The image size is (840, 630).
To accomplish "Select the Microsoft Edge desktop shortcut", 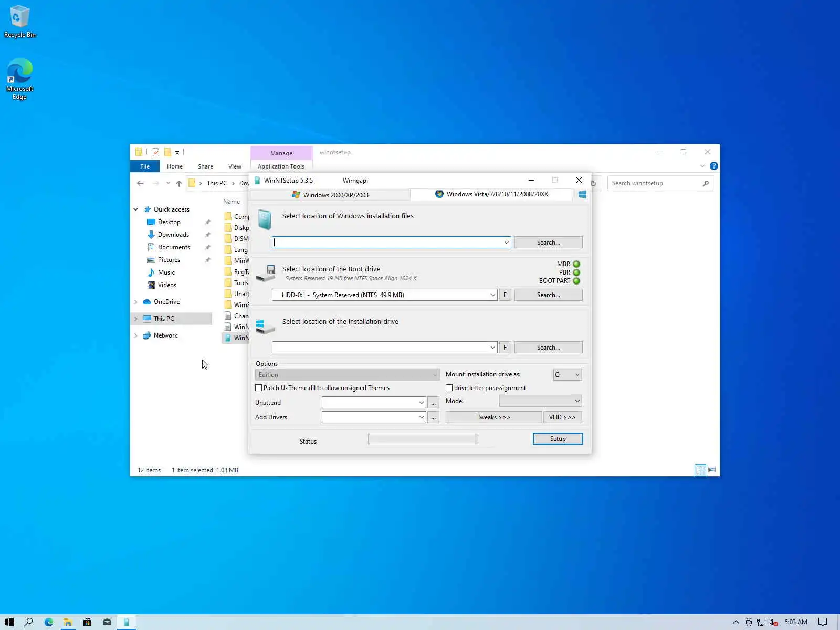I will (20, 79).
